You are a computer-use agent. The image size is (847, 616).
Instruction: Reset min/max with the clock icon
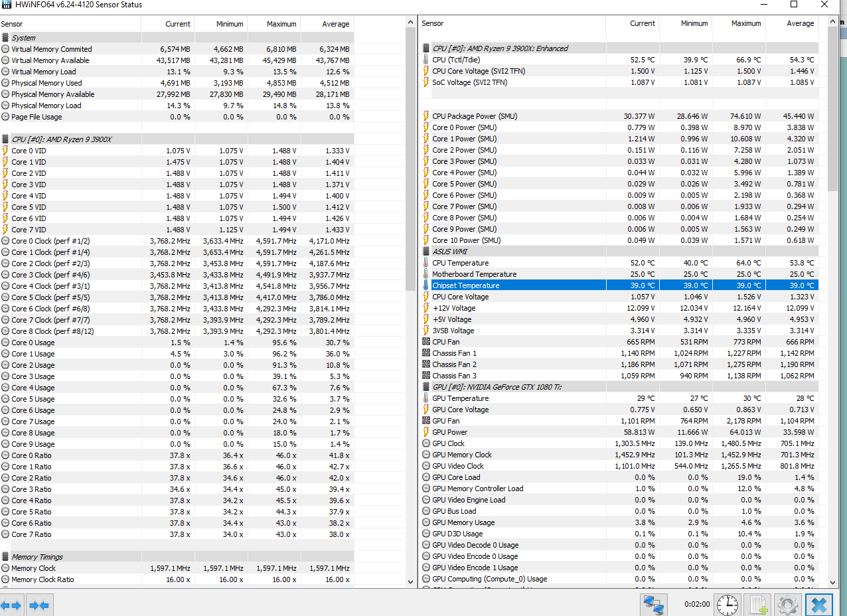click(x=728, y=605)
